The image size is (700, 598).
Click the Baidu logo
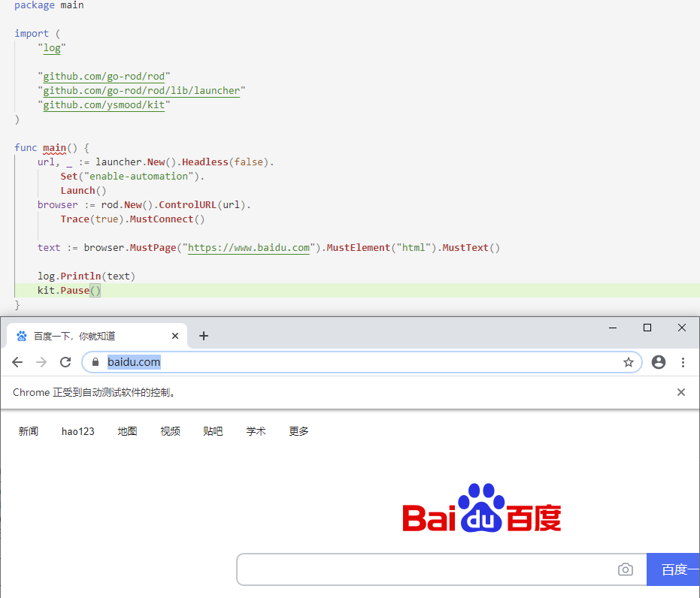481,507
